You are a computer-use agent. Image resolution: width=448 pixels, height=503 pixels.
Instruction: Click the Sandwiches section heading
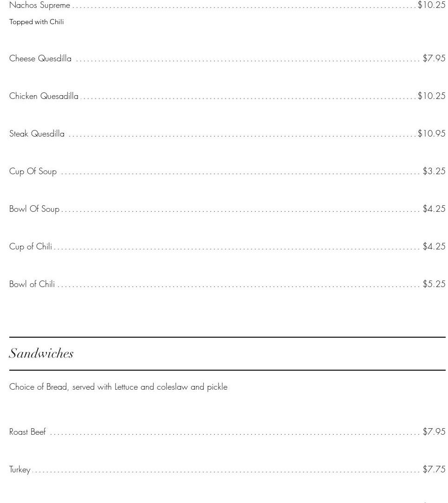(x=41, y=353)
